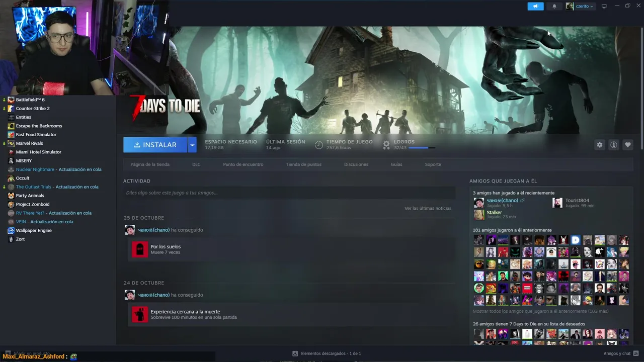644x362 pixels.
Task: Click the Logros progress bar
Action: click(x=422, y=148)
